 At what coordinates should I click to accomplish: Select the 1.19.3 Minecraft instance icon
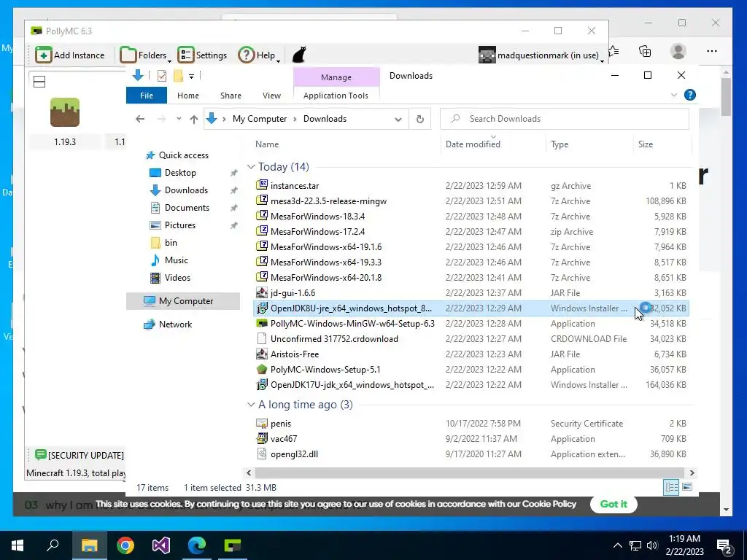65,112
